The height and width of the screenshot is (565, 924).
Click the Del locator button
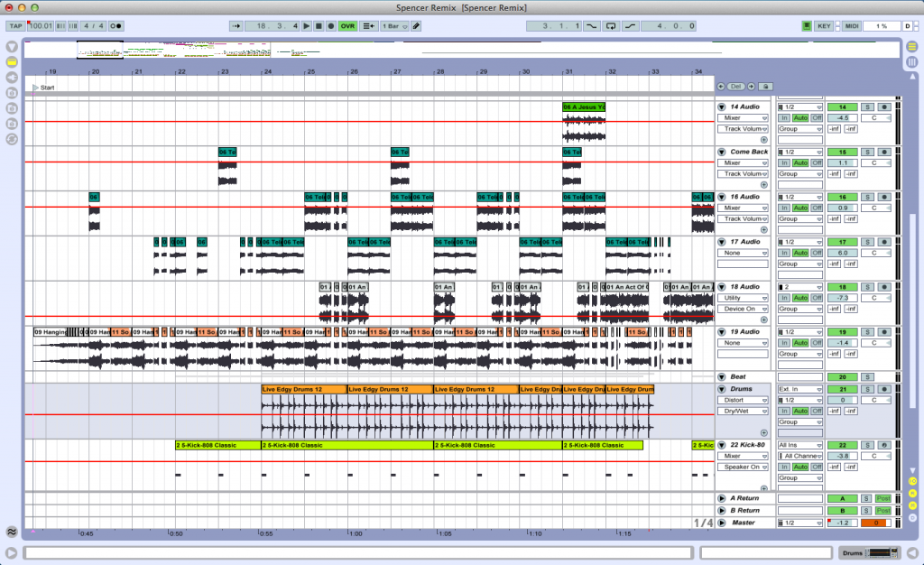(x=736, y=87)
